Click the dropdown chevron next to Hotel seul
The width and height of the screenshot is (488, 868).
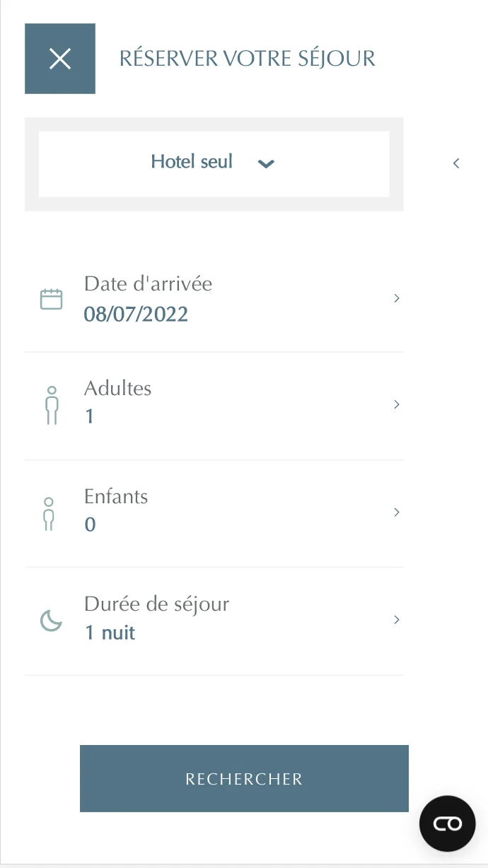pyautogui.click(x=266, y=164)
